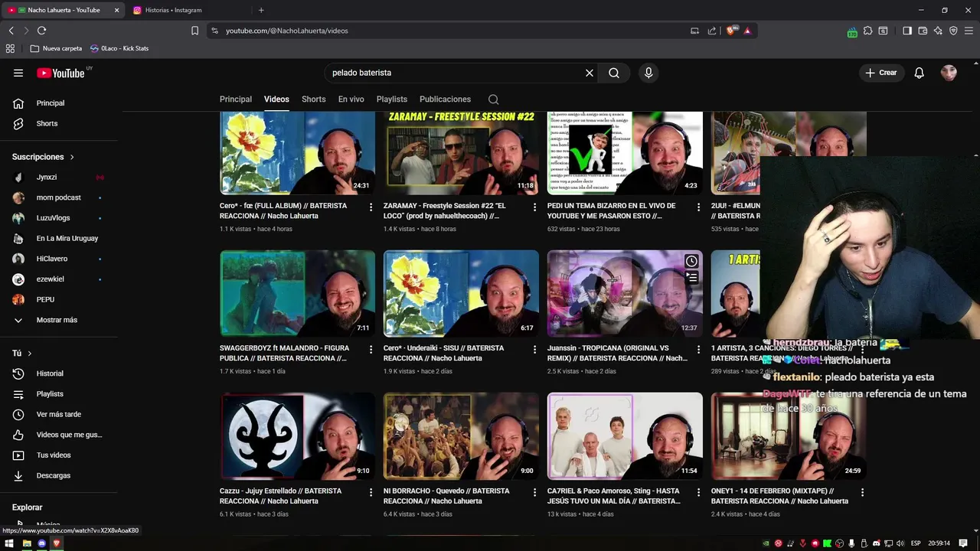Screen dimensions: 980x551
Task: Add Juanssin video to Watch Later clock icon
Action: pos(691,261)
